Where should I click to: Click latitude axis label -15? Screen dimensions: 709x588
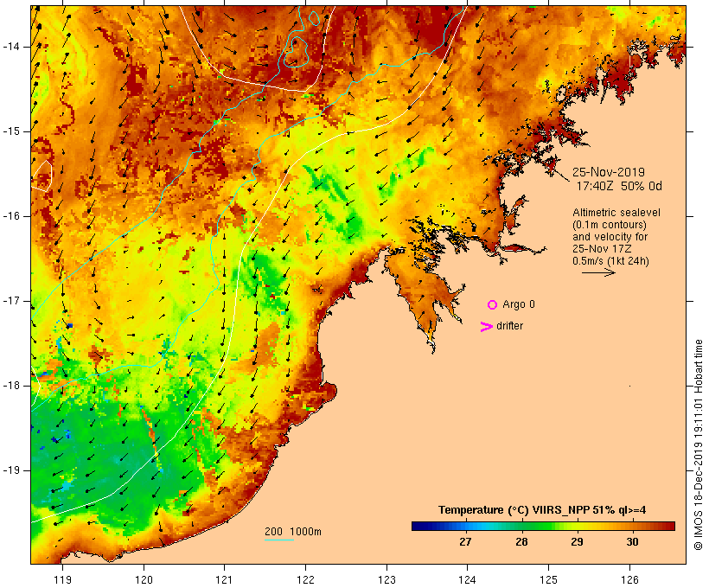[11, 131]
